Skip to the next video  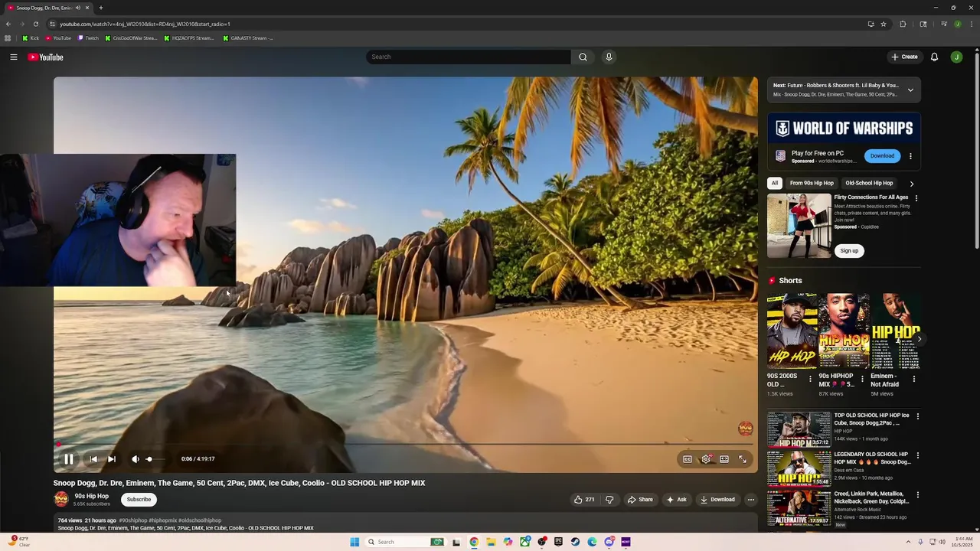click(x=112, y=459)
